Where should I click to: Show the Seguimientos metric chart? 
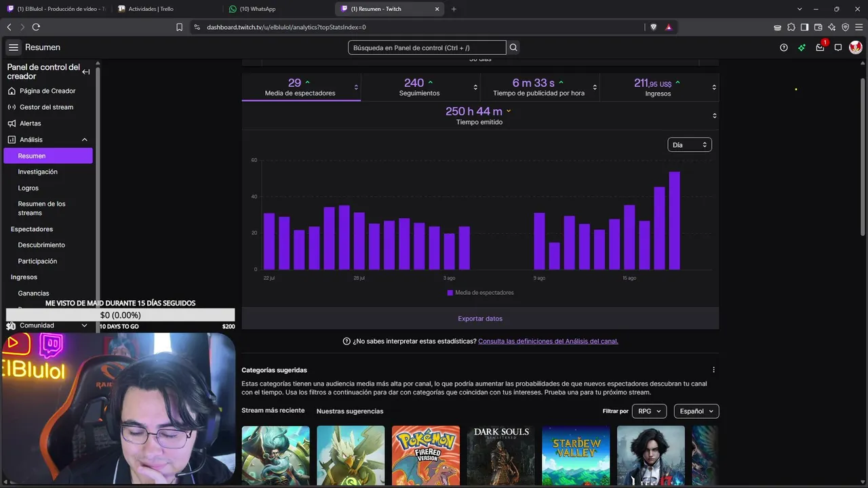point(420,87)
